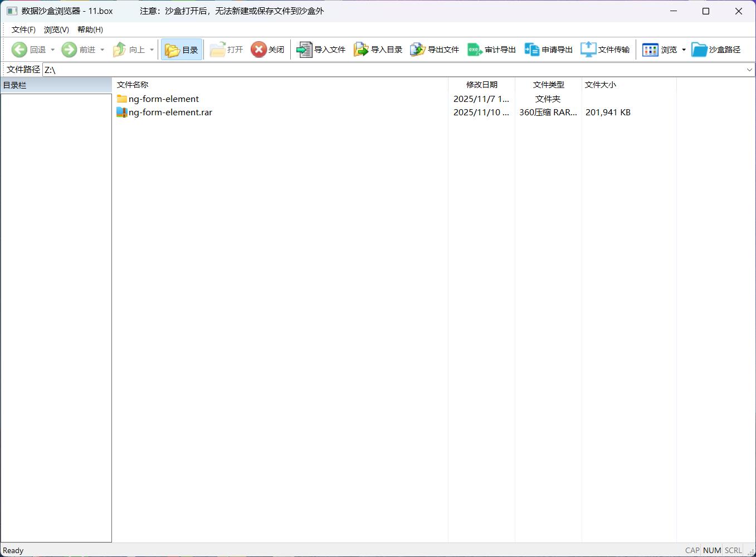This screenshot has width=756, height=557.
Task: Click the SCRL indicator in status bar
Action: pos(733,550)
